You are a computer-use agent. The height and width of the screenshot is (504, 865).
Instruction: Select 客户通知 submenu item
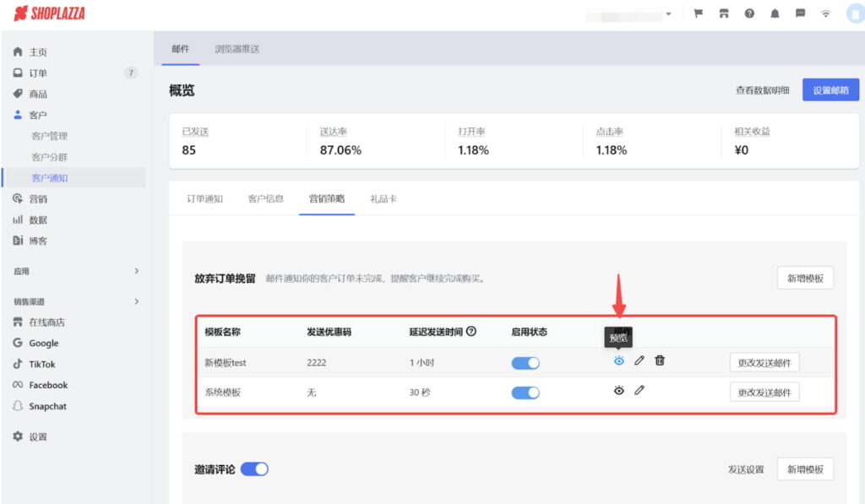pos(49,177)
